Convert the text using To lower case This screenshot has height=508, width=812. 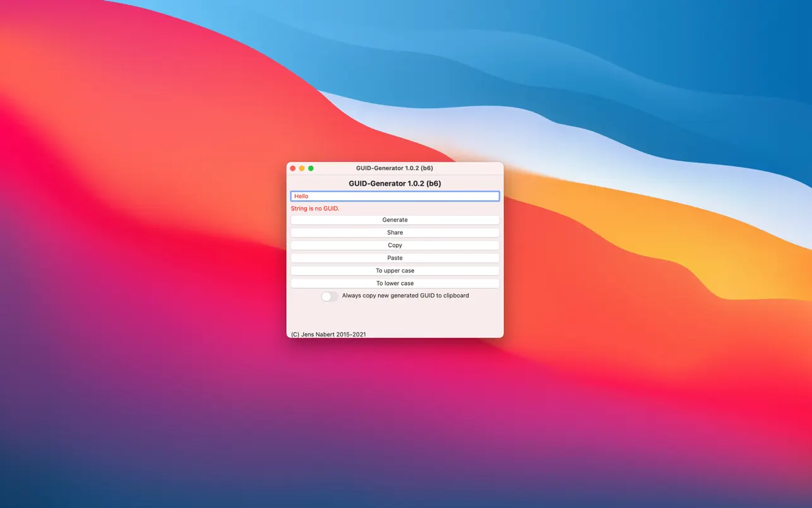click(x=395, y=283)
